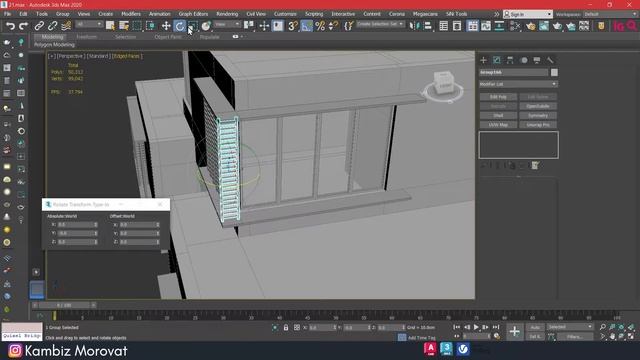Click the Align tool icon
640x360 pixels.
click(428, 26)
